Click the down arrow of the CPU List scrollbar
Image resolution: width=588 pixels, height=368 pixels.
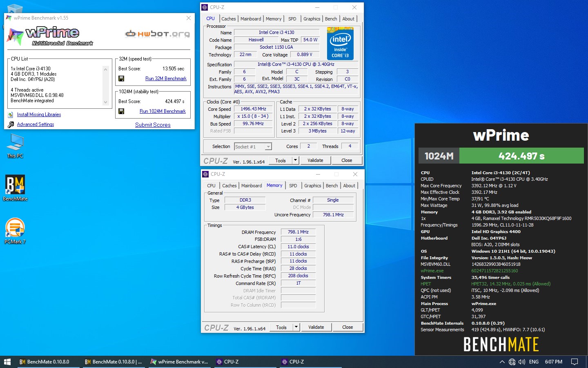106,102
